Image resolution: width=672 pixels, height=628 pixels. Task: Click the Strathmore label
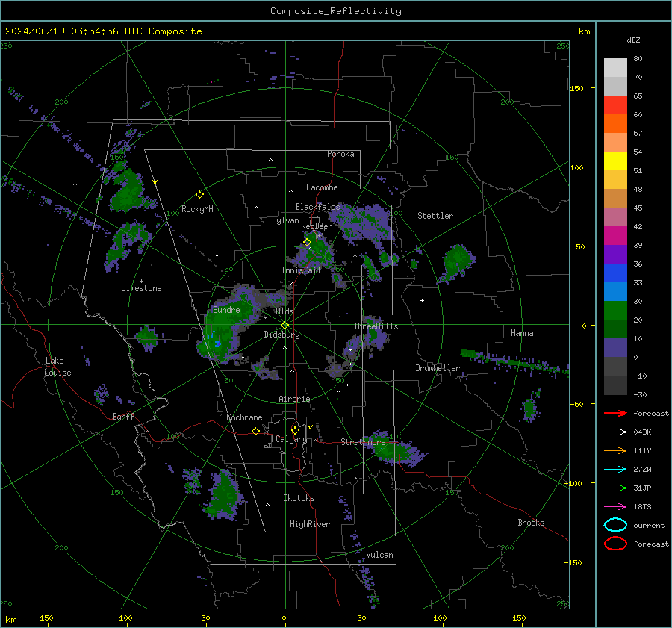(x=364, y=442)
